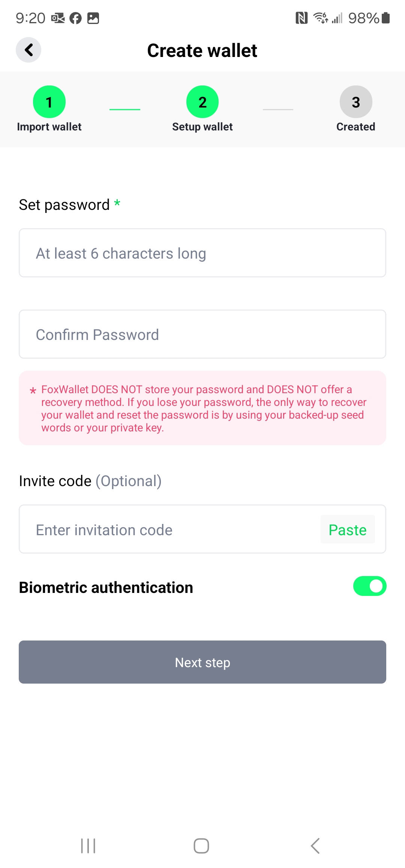
Task: Open Android recent apps button
Action: [x=88, y=846]
